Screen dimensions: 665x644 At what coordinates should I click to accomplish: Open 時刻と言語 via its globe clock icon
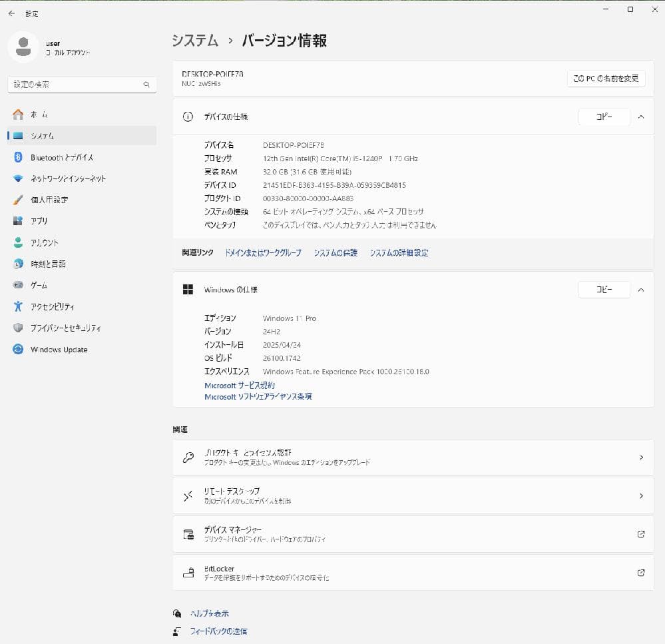18,264
